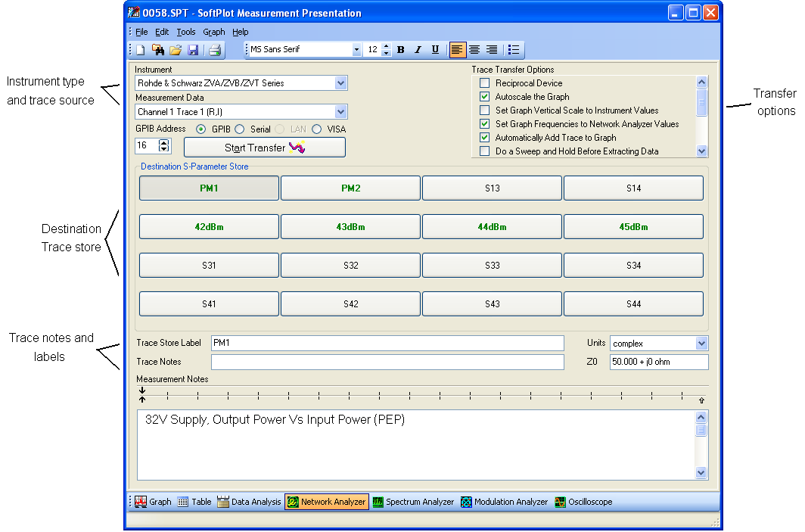Center align the notes text
Image resolution: width=805 pixels, height=532 pixels.
(x=474, y=50)
